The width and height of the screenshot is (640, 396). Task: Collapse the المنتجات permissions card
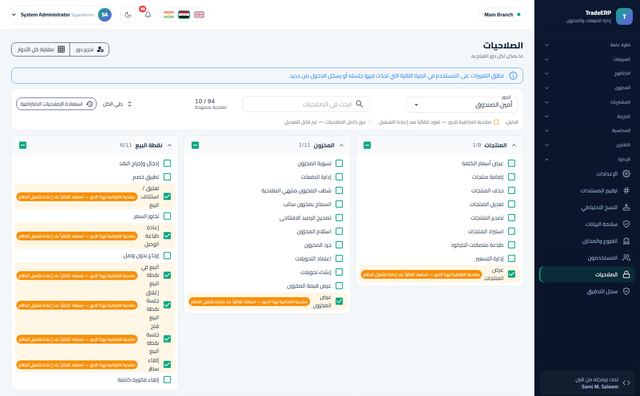(x=514, y=145)
